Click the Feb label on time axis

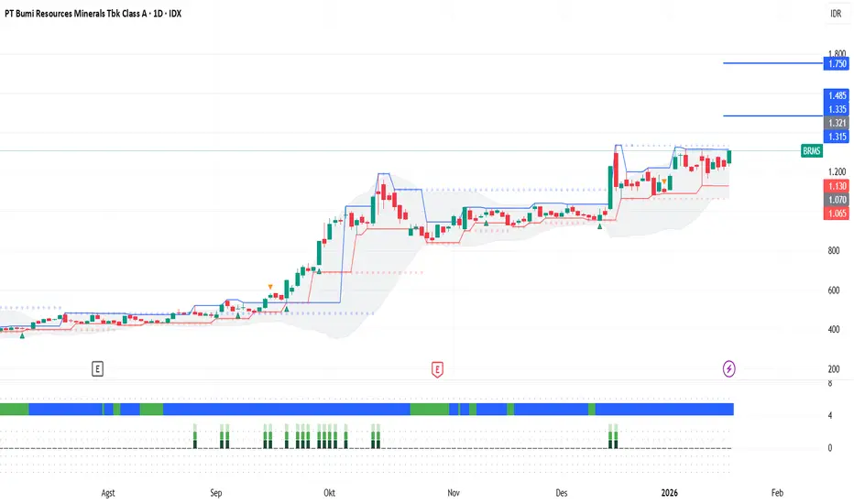coord(777,493)
